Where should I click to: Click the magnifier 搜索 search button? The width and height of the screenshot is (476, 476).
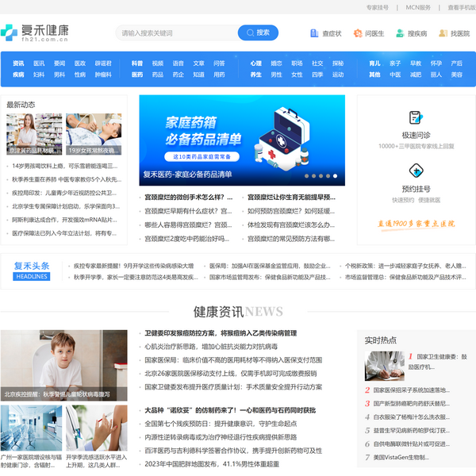258,33
